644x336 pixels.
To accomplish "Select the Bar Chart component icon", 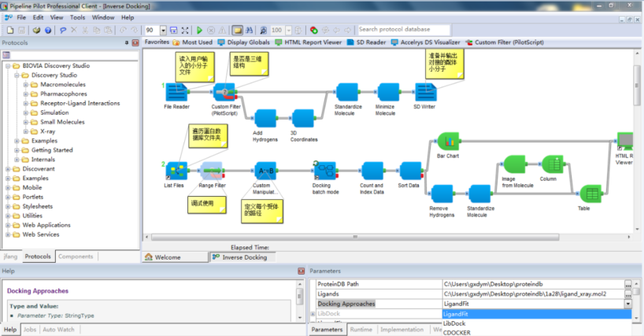I will [x=449, y=142].
